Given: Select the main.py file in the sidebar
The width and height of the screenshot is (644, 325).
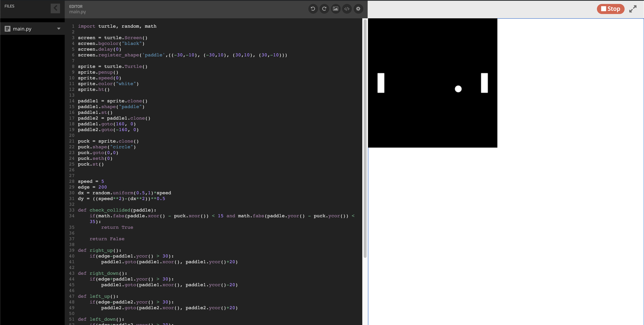Looking at the screenshot, I should click(33, 29).
